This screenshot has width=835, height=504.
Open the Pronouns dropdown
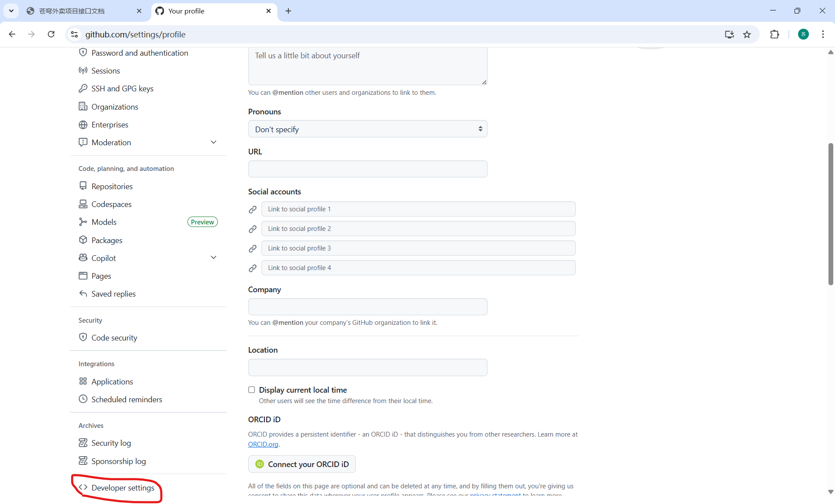point(367,129)
